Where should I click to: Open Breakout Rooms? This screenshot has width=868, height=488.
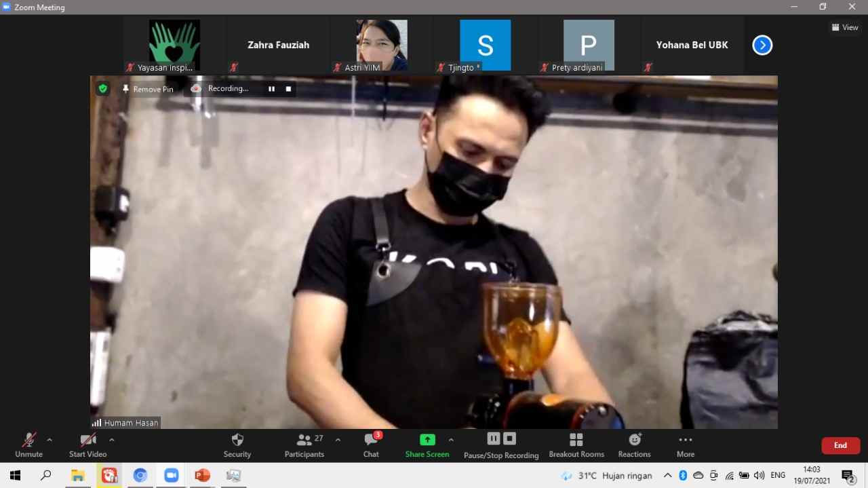click(x=576, y=445)
